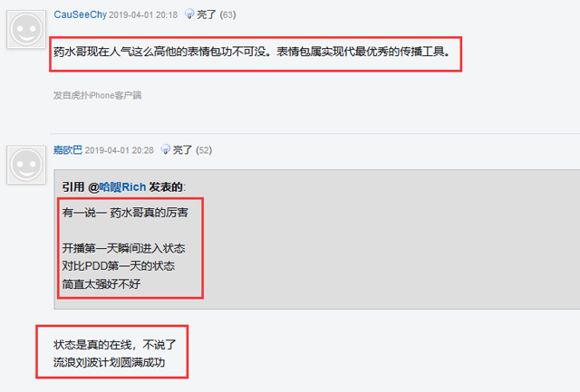
Task: Click 亮了 next to the (52) count
Action: [182, 150]
